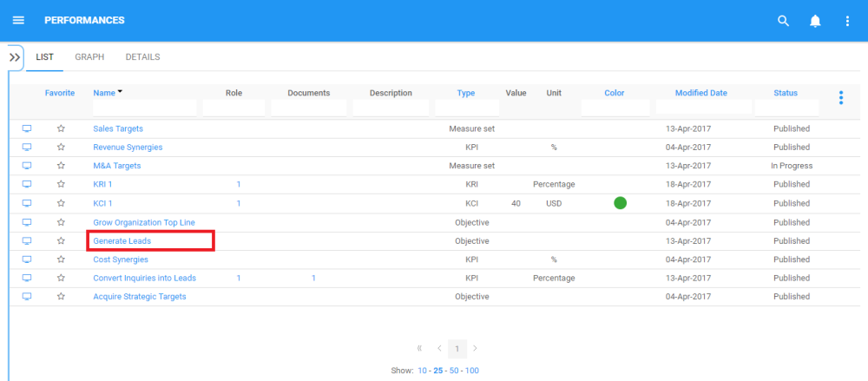
Task: Open the Revenue Synergies link
Action: click(x=128, y=148)
